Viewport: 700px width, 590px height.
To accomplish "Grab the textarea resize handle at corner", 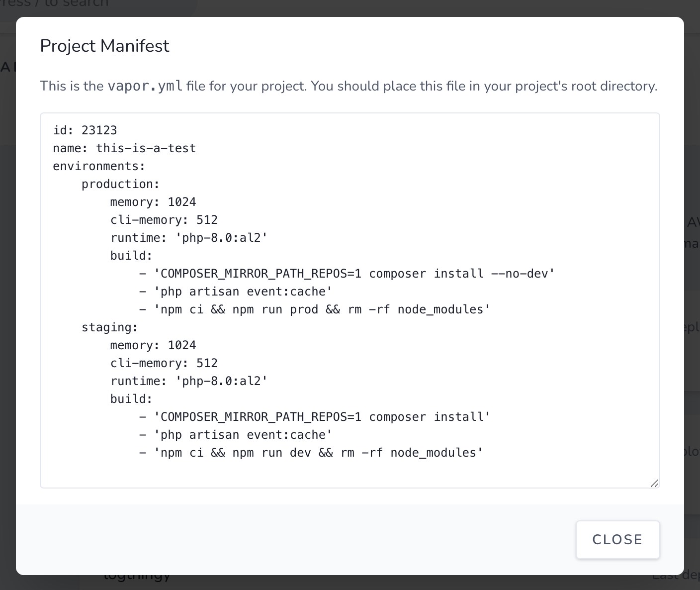I will pos(654,483).
